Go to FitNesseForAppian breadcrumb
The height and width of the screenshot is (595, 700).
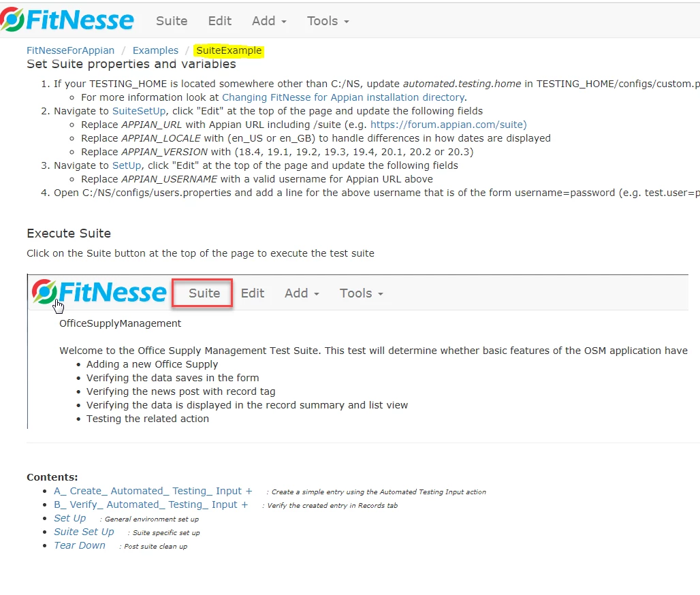pos(71,50)
